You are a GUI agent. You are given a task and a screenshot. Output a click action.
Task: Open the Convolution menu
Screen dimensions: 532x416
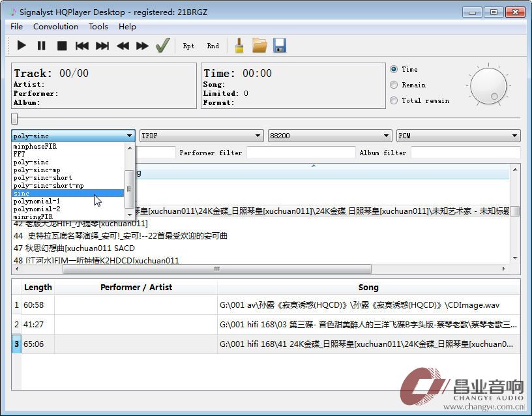[x=55, y=27]
